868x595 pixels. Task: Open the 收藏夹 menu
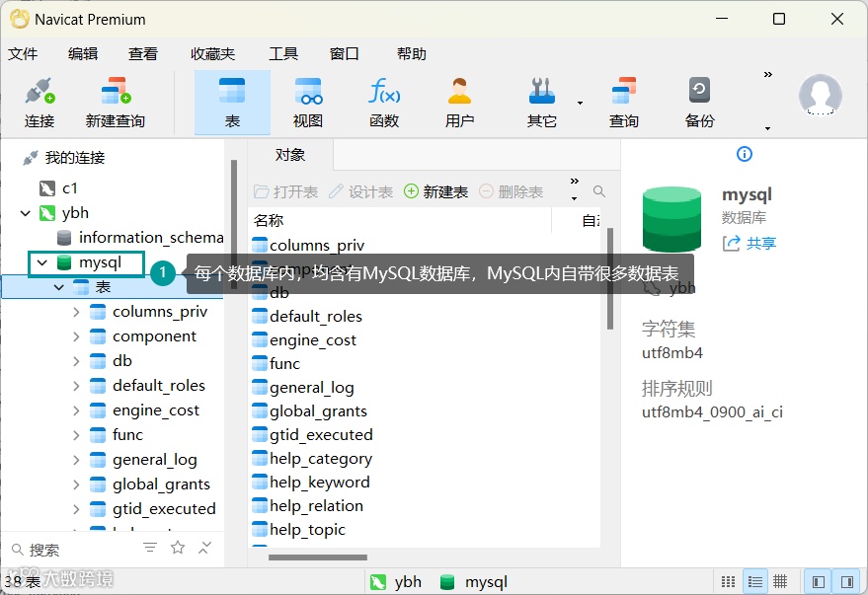212,53
